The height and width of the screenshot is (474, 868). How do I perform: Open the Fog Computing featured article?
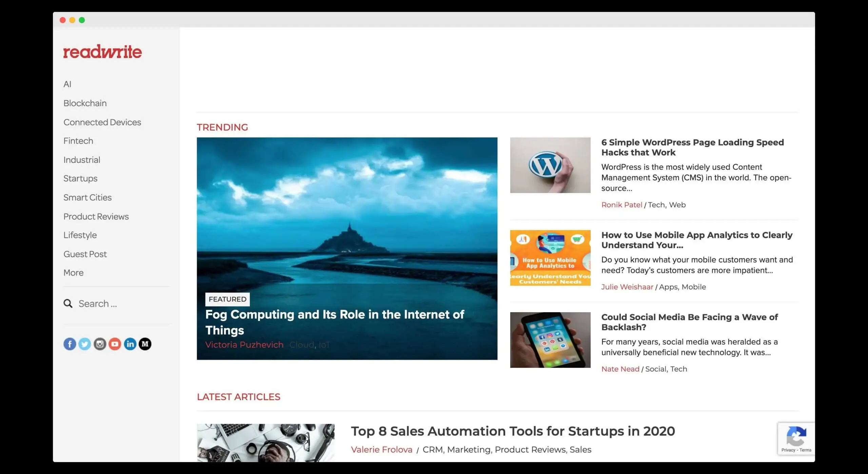click(x=335, y=322)
